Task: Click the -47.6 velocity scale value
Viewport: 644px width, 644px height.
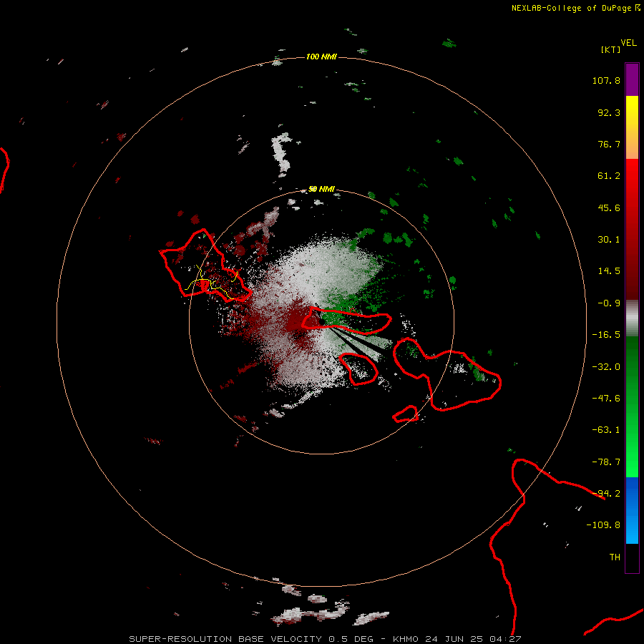Action: (x=606, y=399)
